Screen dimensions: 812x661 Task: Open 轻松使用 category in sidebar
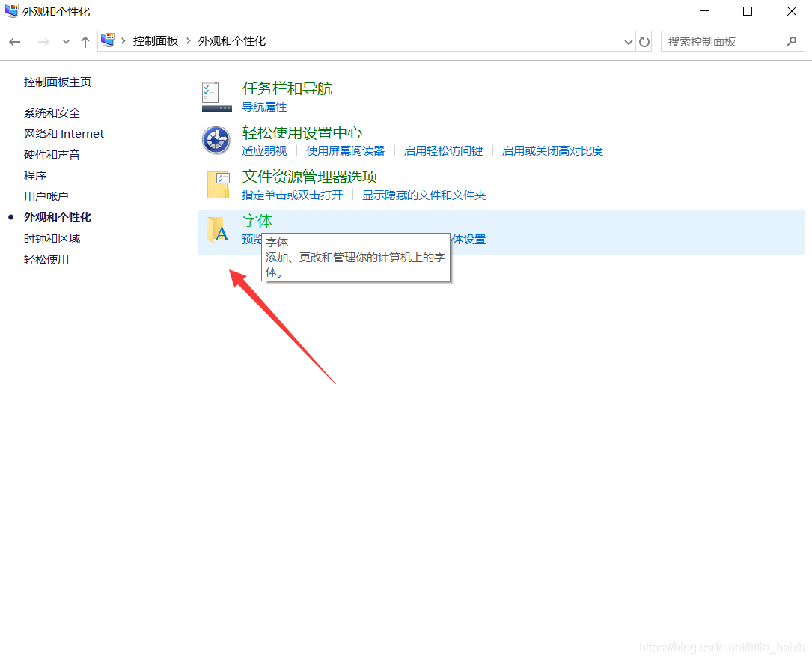point(46,259)
